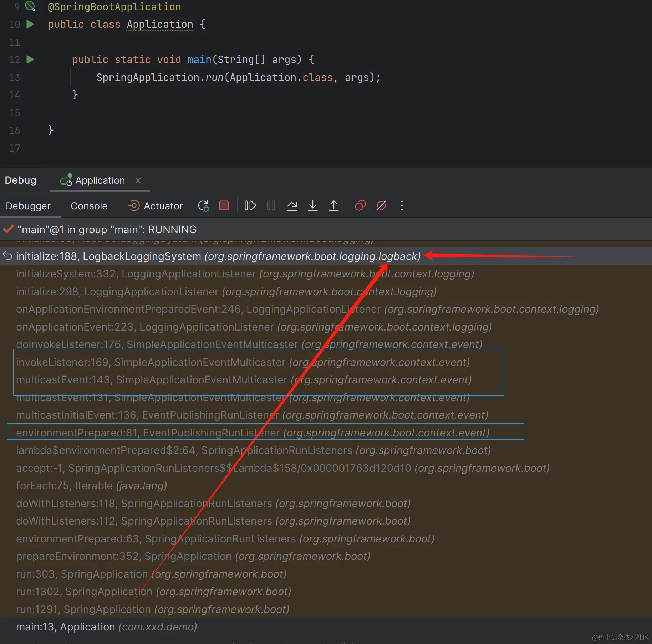Select frame environmentPrepared:81, EventPublishingRunListener
The height and width of the screenshot is (644, 652).
326,433
